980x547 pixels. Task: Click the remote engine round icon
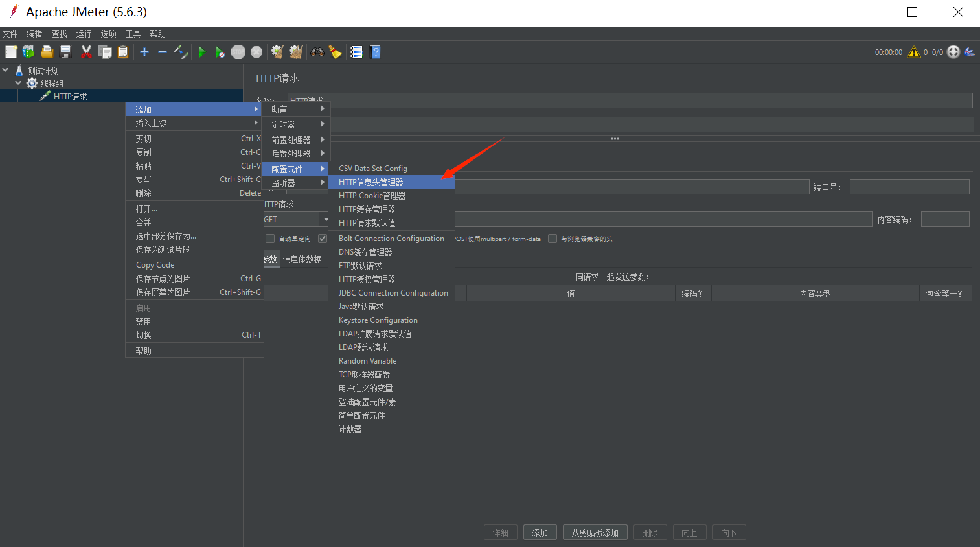pyautogui.click(x=953, y=52)
